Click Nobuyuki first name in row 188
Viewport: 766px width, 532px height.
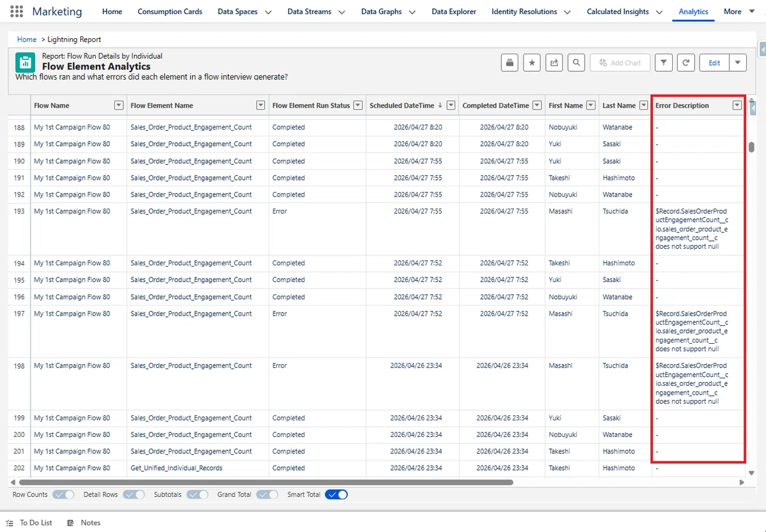562,127
